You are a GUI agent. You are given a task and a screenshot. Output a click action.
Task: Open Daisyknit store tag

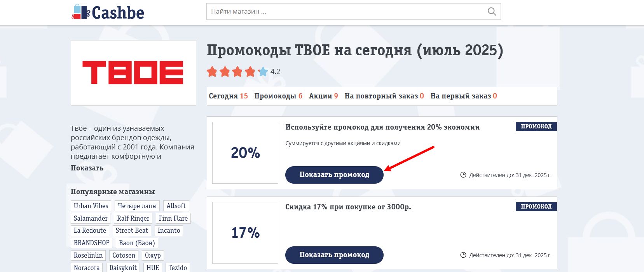[x=123, y=267]
